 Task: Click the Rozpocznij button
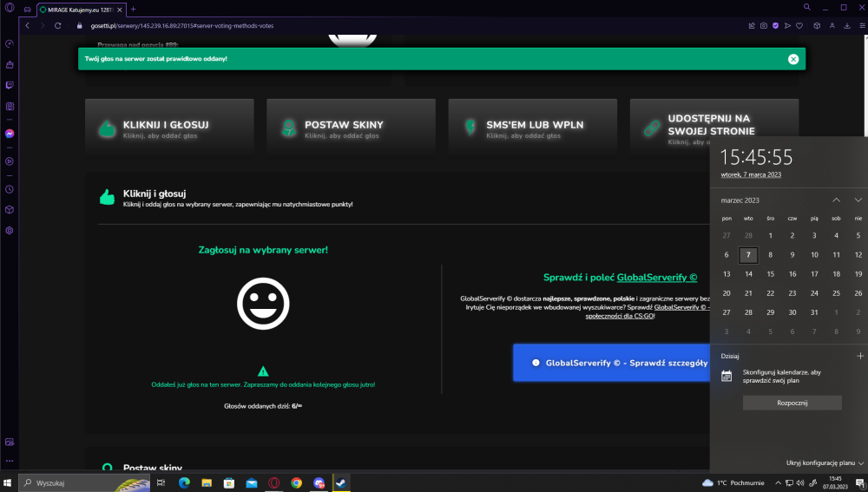pyautogui.click(x=792, y=403)
